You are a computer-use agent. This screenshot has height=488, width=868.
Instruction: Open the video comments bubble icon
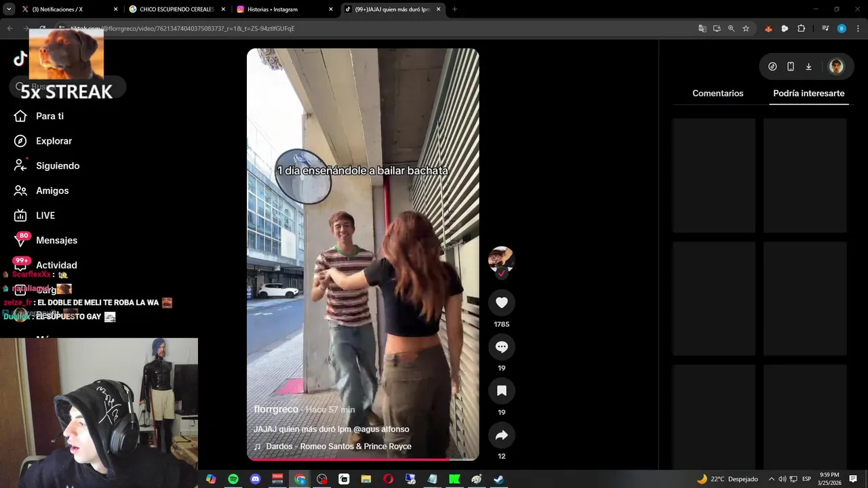coord(502,346)
